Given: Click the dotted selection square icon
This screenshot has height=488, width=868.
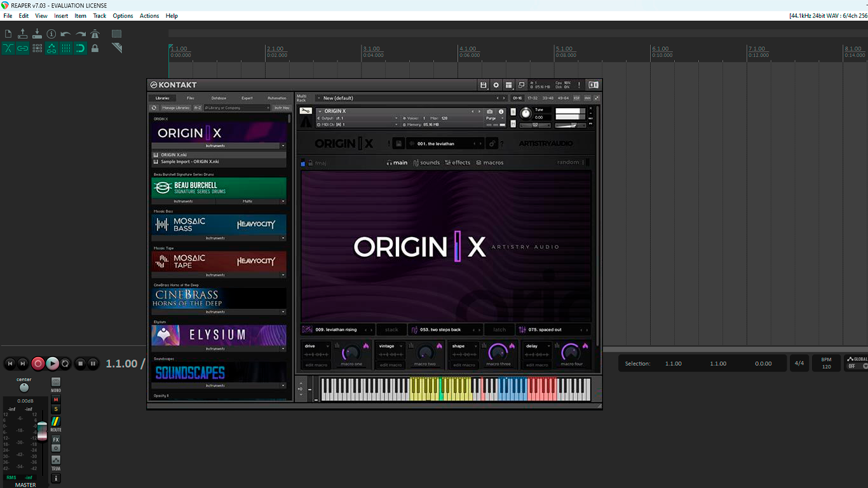Looking at the screenshot, I should click(x=117, y=34).
